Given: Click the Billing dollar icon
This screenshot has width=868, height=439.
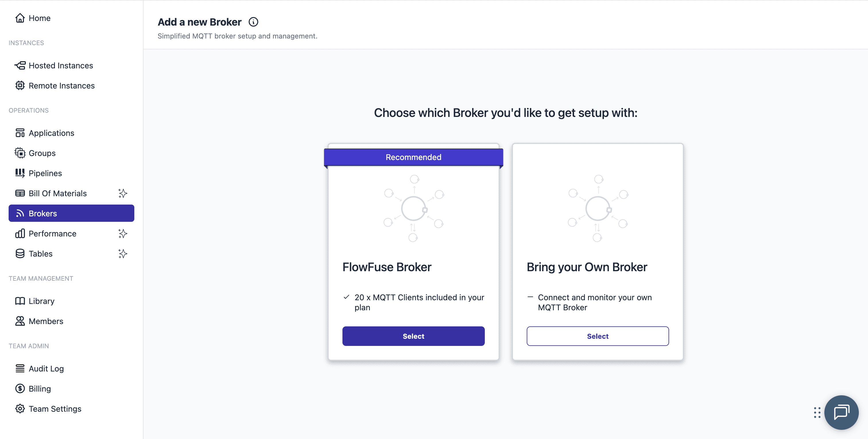Looking at the screenshot, I should click(x=20, y=388).
